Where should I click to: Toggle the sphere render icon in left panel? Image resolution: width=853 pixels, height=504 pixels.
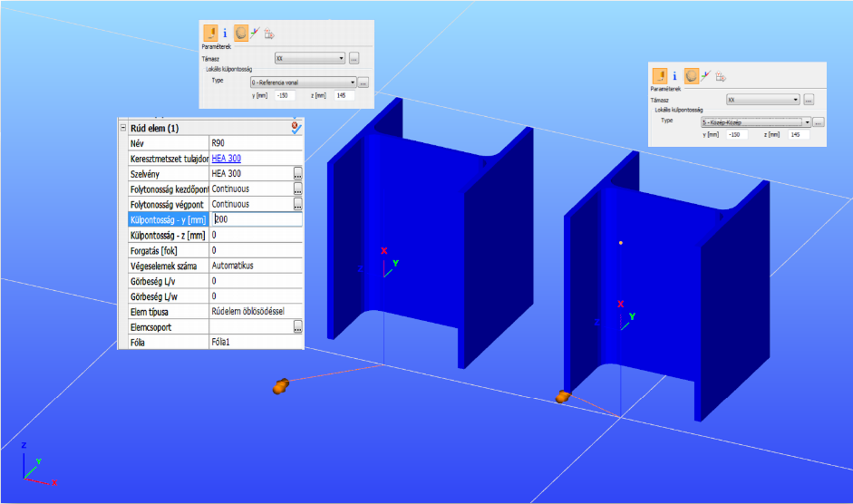pyautogui.click(x=241, y=34)
